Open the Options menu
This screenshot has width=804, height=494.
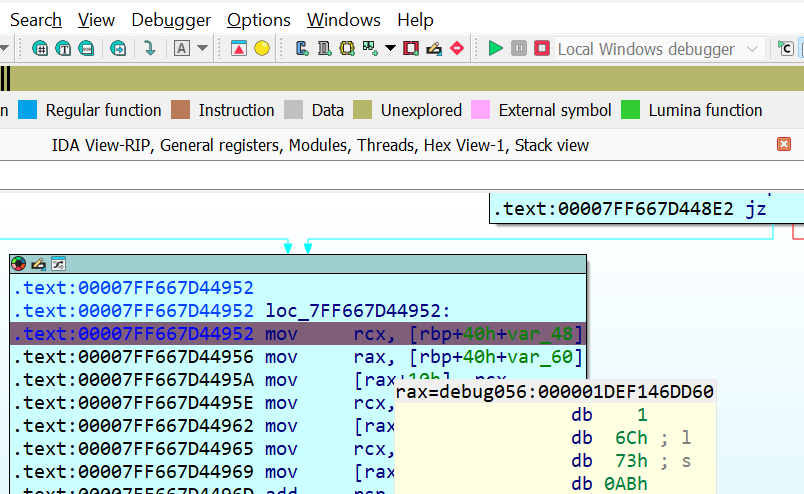tap(258, 20)
